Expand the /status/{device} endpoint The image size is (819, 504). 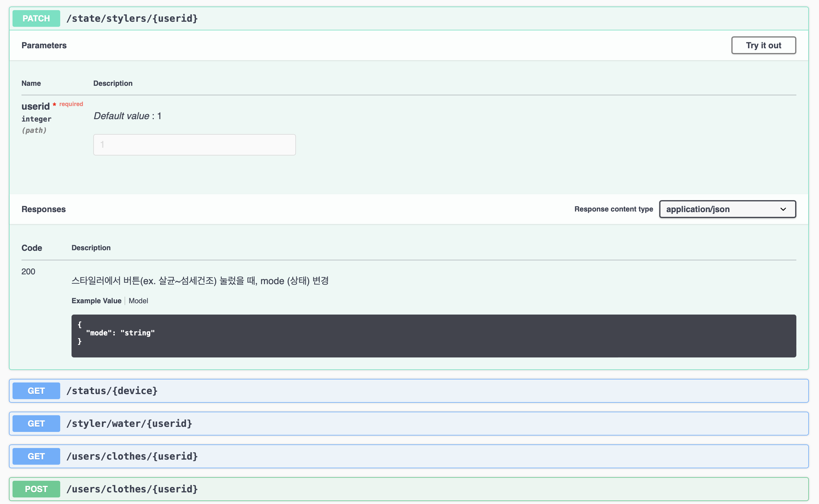coord(112,391)
